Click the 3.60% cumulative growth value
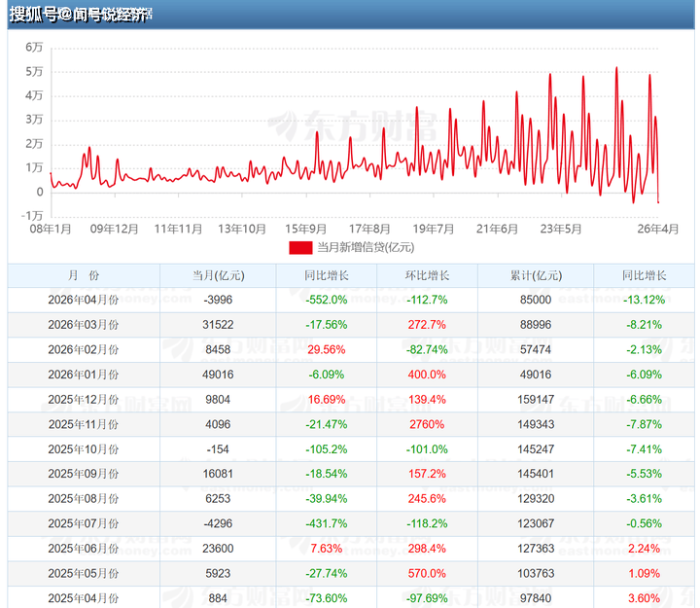This screenshot has height=608, width=700. 645,598
